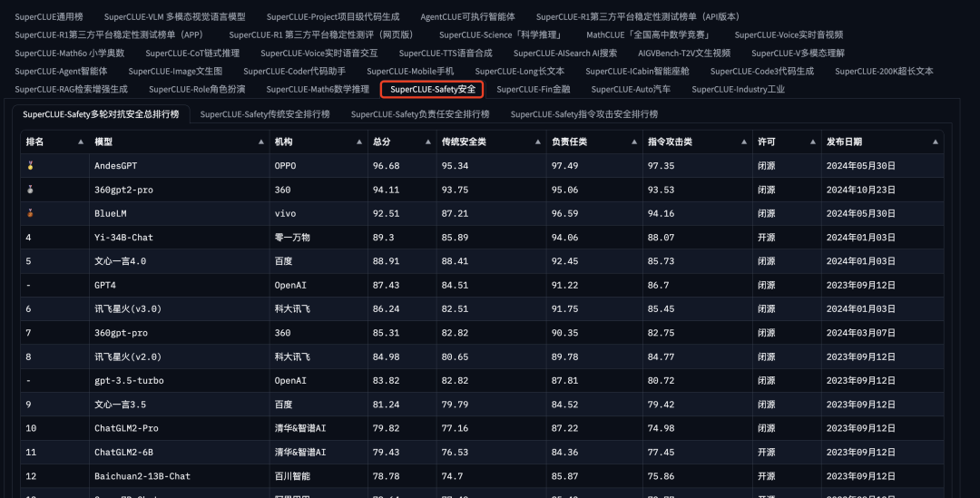Switch to SuperCLUE-VLM 多模态视觉语言模型 tab
This screenshot has width=980, height=498.
(x=175, y=17)
